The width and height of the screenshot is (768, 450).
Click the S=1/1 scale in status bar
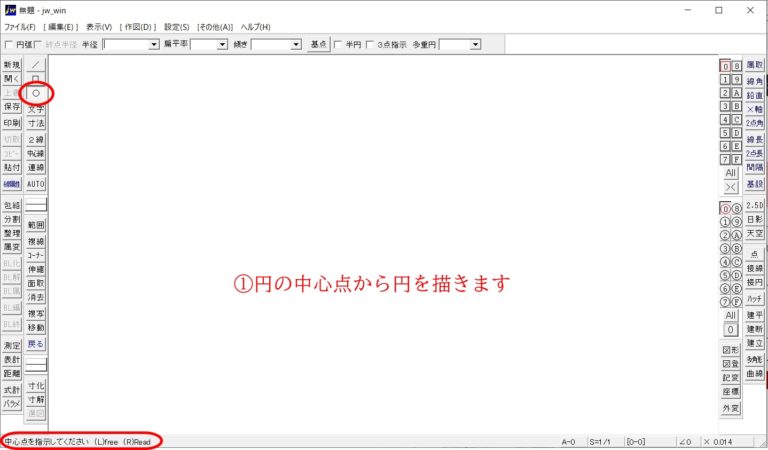pyautogui.click(x=601, y=441)
